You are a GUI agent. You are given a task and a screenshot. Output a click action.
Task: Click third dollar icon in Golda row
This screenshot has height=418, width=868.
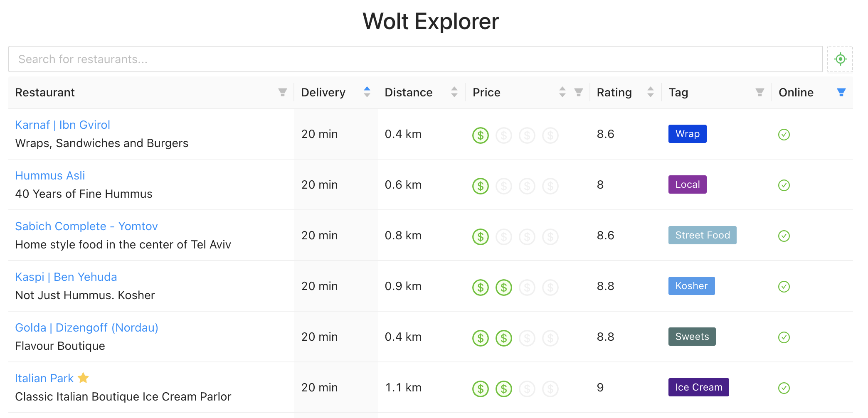point(527,338)
